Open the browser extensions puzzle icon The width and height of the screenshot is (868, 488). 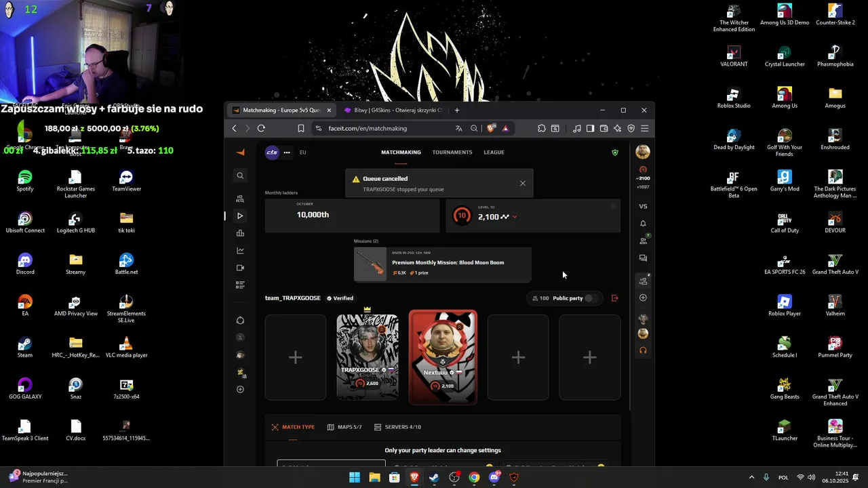click(x=541, y=128)
